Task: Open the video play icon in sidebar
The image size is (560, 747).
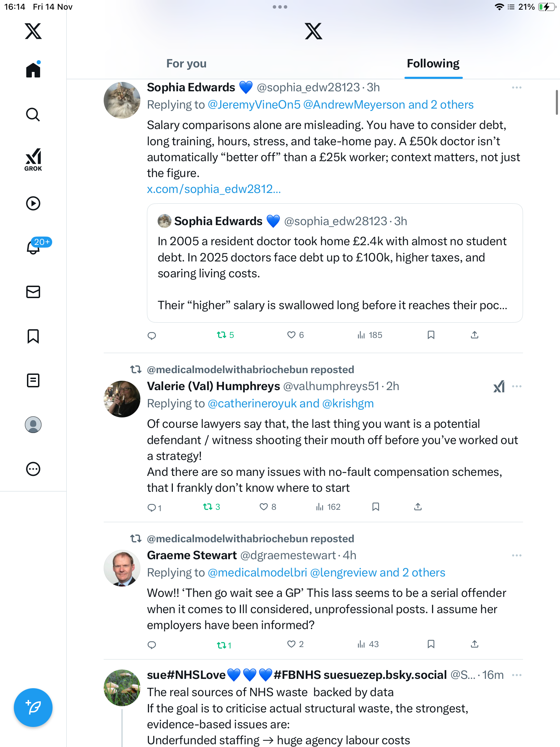Action: tap(33, 203)
